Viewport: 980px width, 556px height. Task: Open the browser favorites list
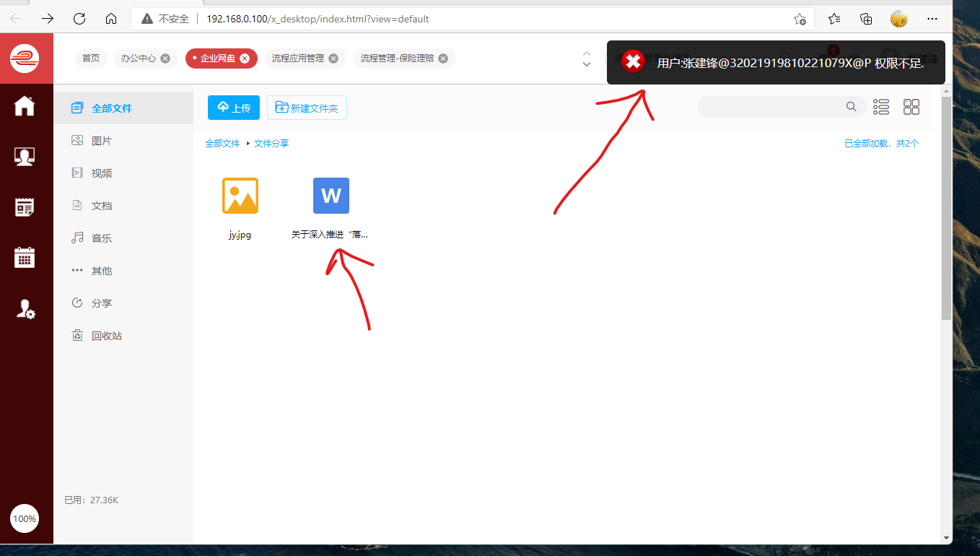point(834,19)
